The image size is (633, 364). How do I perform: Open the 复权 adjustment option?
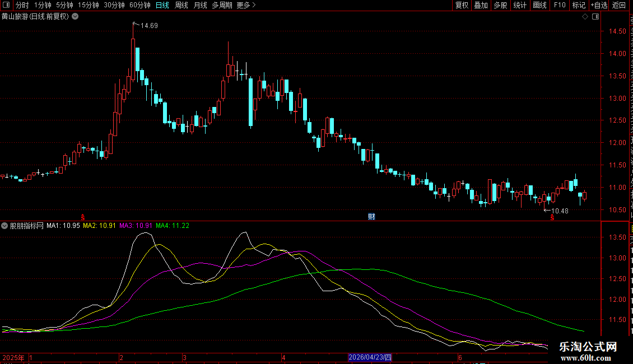point(462,5)
